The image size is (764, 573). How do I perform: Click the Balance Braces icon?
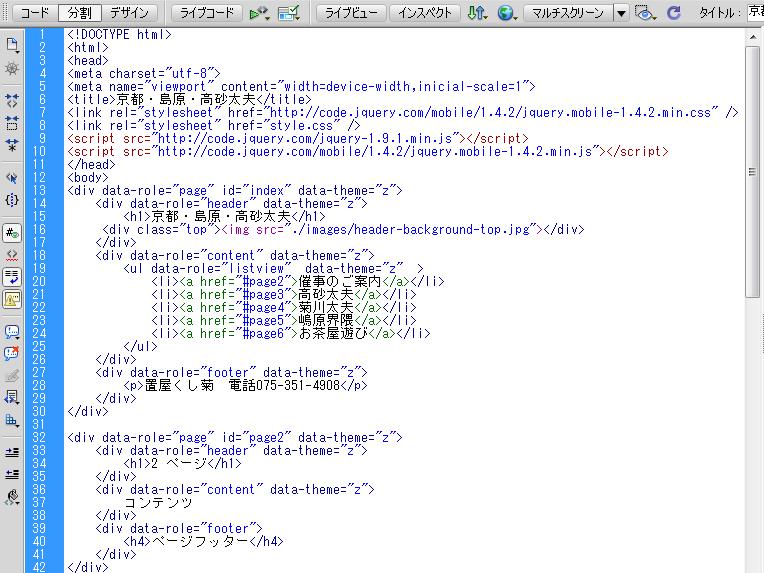[12, 200]
